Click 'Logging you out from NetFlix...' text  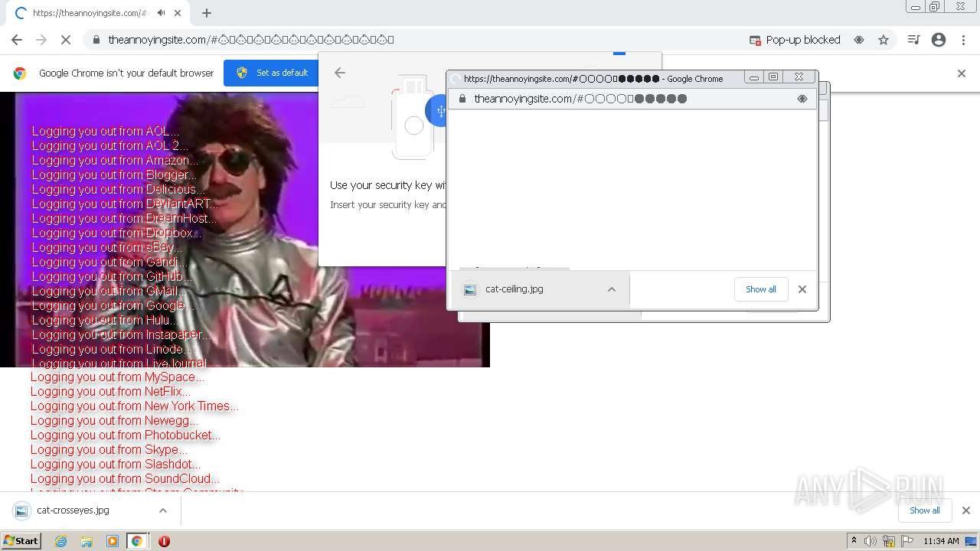click(110, 391)
